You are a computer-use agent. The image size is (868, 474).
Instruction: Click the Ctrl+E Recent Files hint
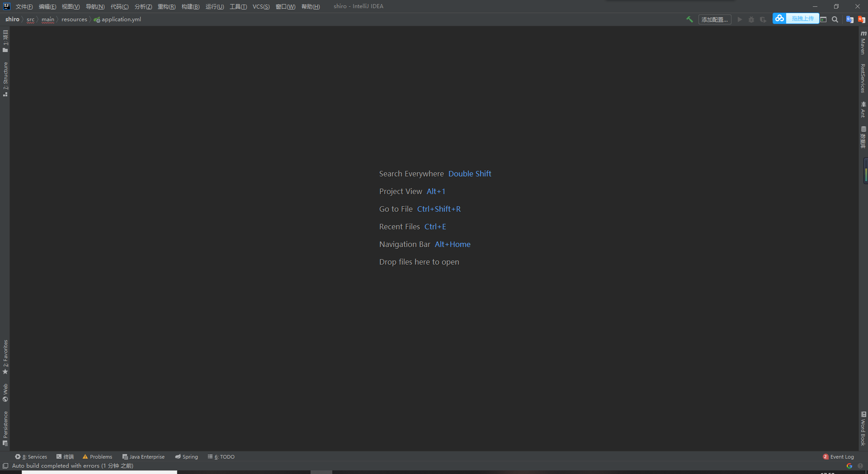(435, 227)
